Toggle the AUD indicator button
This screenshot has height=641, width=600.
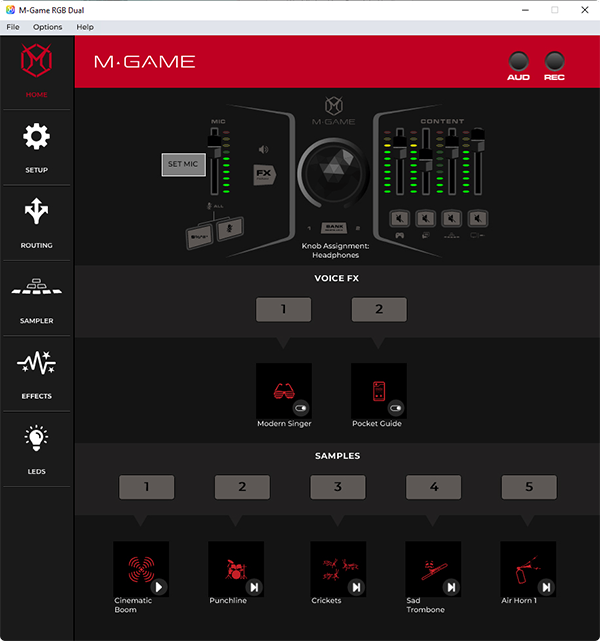point(518,61)
